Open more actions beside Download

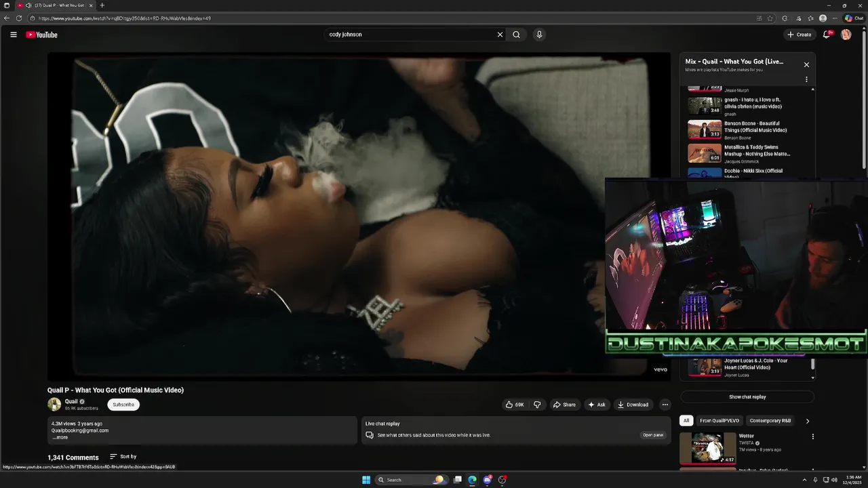pos(665,405)
